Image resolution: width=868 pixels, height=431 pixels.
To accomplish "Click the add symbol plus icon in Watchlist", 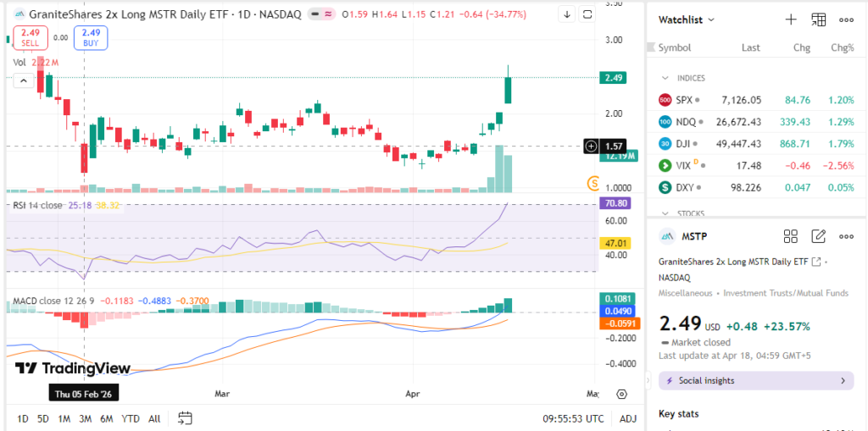I will 790,19.
